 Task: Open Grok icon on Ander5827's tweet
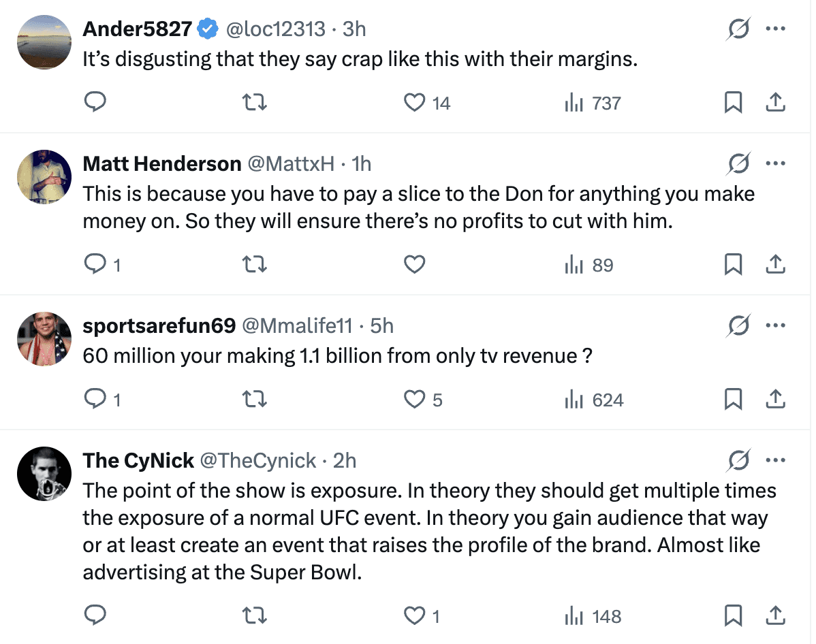pos(738,29)
